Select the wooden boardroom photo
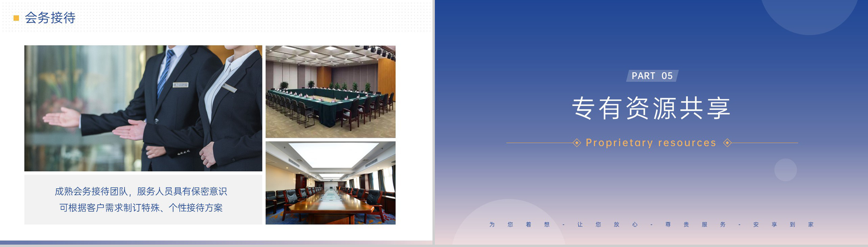Screen dimensions: 868x247 (x=331, y=183)
